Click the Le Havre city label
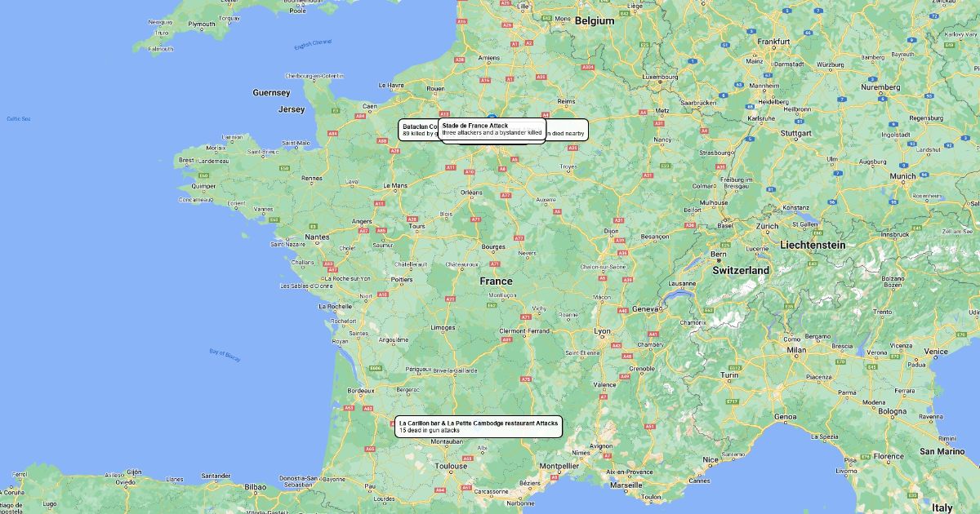980x514 pixels. [390, 85]
